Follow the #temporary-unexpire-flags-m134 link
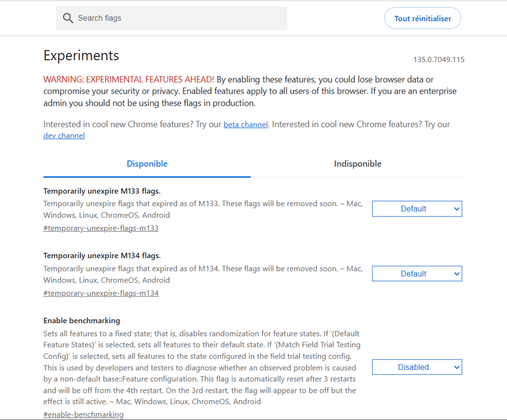The height and width of the screenshot is (420, 507). [101, 293]
